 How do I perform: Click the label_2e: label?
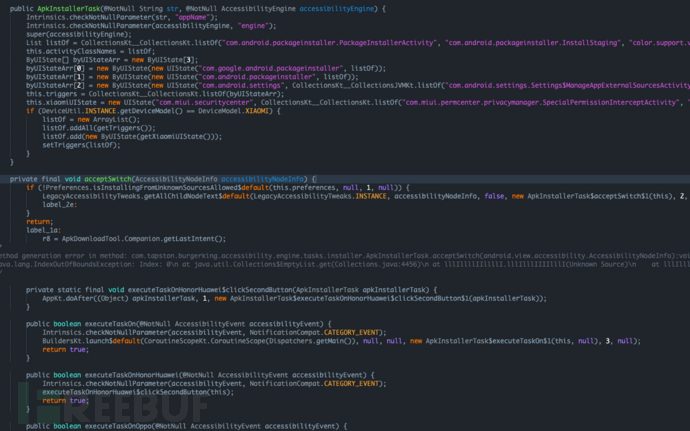click(60, 205)
